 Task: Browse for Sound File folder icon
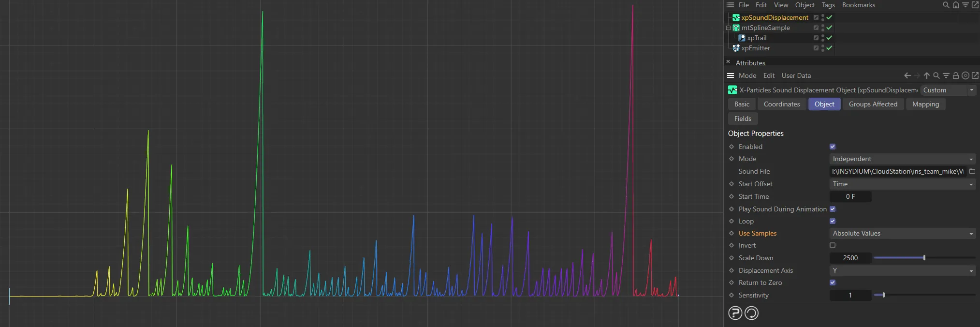(x=972, y=171)
